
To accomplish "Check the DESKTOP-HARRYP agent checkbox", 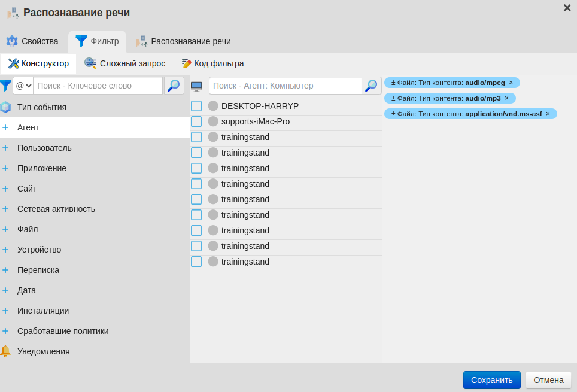I will pyautogui.click(x=196, y=106).
